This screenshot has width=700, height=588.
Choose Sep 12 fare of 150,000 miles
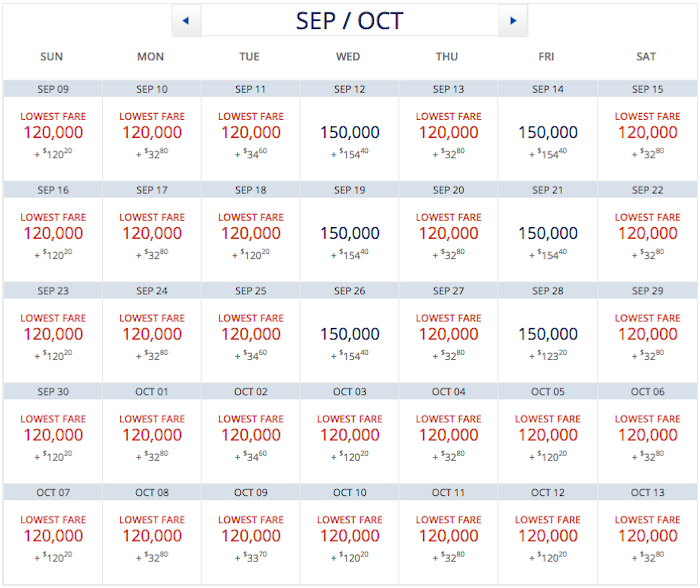(x=349, y=133)
